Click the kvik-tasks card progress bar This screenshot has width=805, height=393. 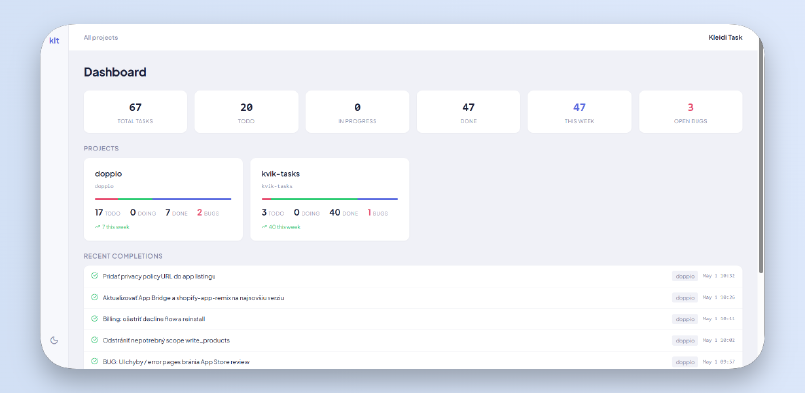pos(330,199)
